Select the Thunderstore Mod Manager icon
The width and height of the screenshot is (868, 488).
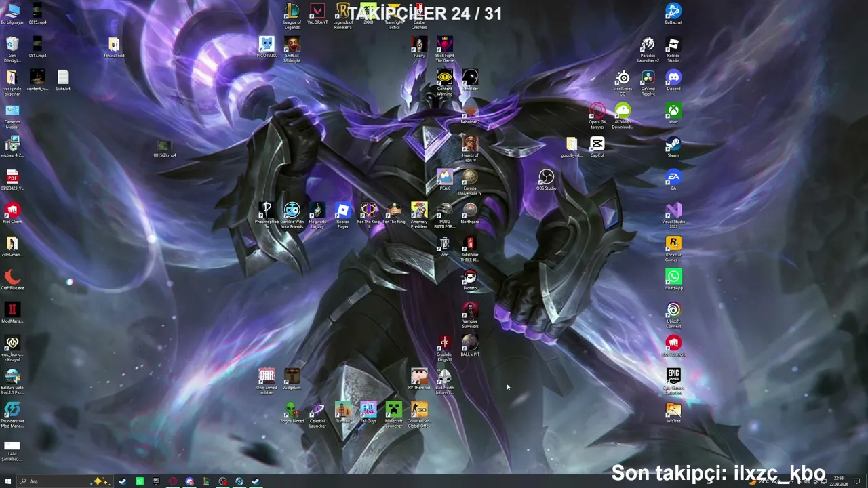12,415
